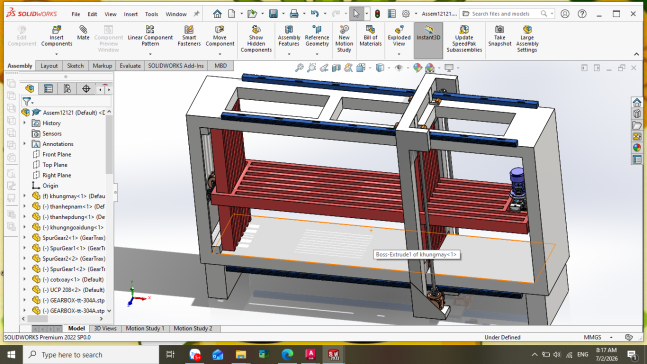
Task: Open the File menu
Action: coord(76,14)
